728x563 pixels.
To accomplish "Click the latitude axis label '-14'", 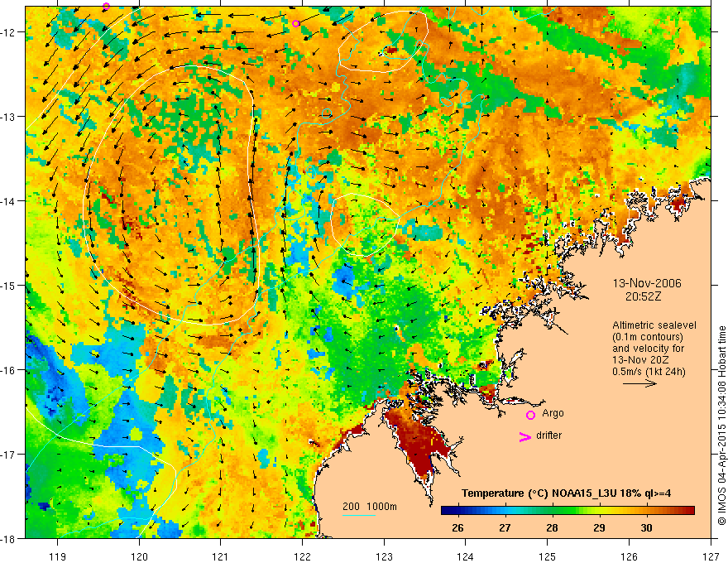I will tap(10, 201).
